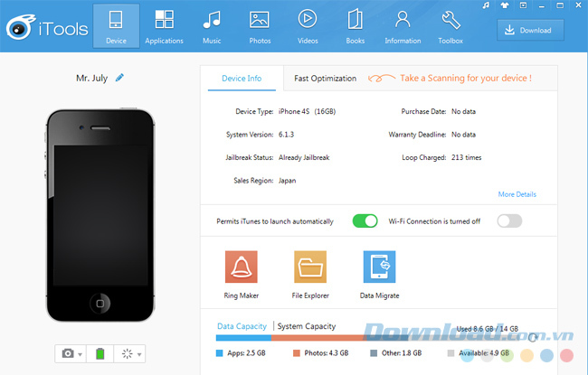This screenshot has height=375, width=588.
Task: Click Sales Region value Japan
Action: tap(287, 181)
